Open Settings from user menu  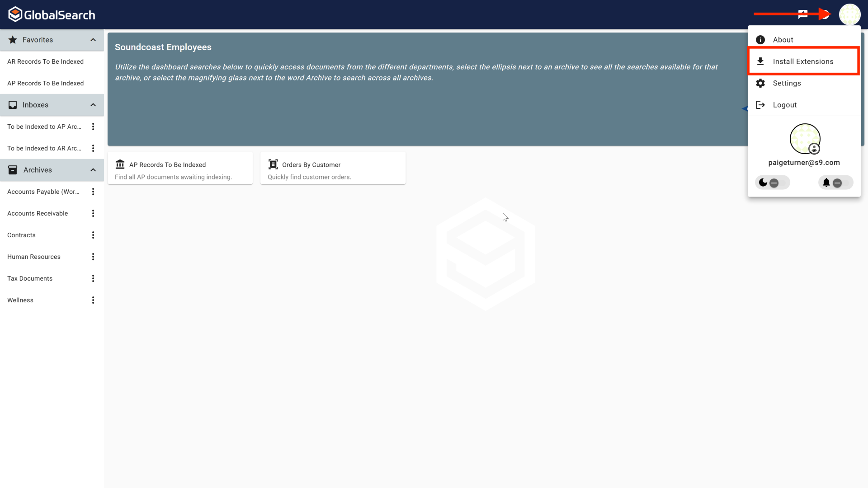pyautogui.click(x=787, y=83)
